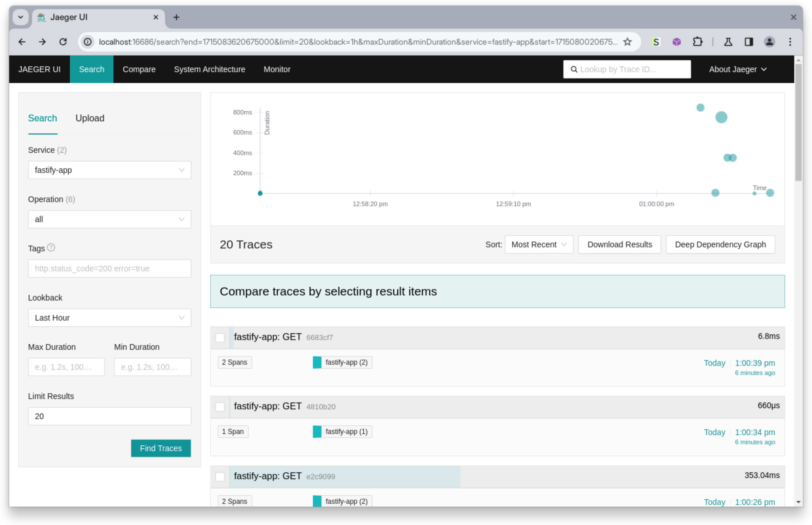The width and height of the screenshot is (812, 525).
Task: Toggle the browser side panel
Action: pyautogui.click(x=749, y=42)
